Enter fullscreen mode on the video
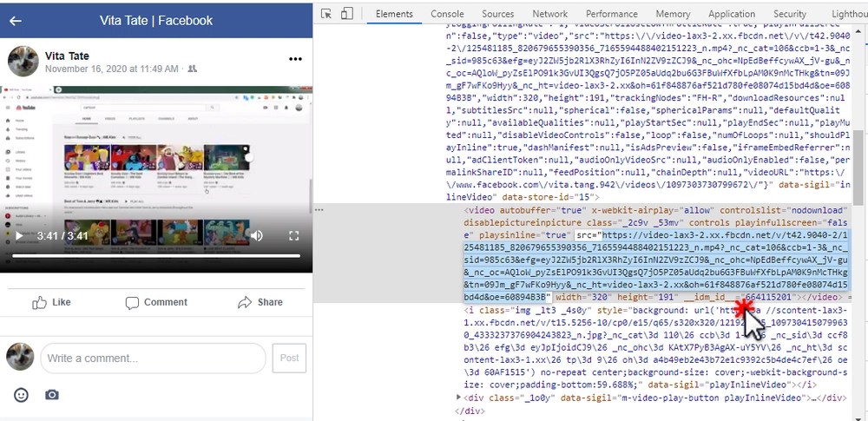This screenshot has width=868, height=421. 294,236
